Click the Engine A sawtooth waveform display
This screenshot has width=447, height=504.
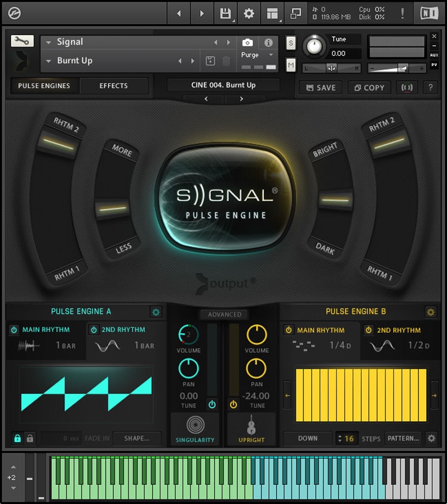[x=86, y=395]
